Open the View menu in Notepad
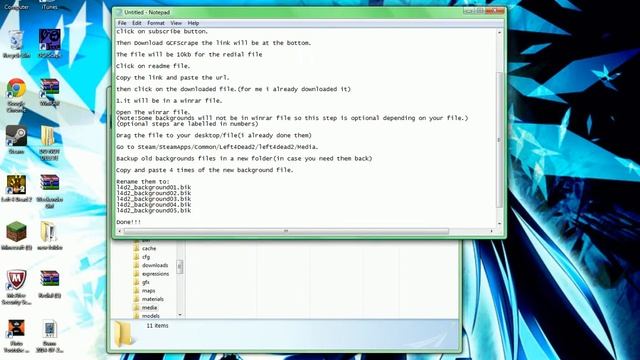 click(x=176, y=23)
